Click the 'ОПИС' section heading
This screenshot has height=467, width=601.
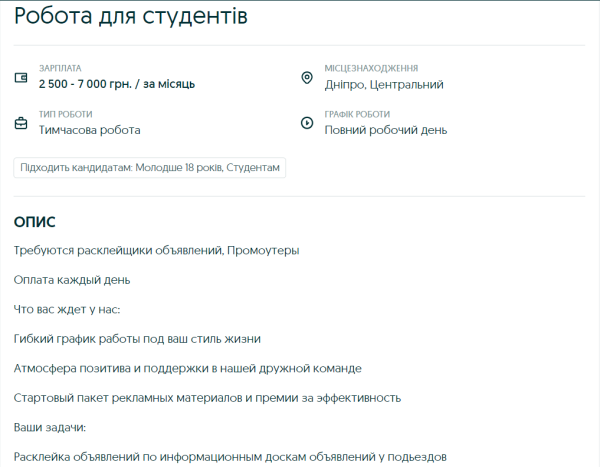coord(35,221)
